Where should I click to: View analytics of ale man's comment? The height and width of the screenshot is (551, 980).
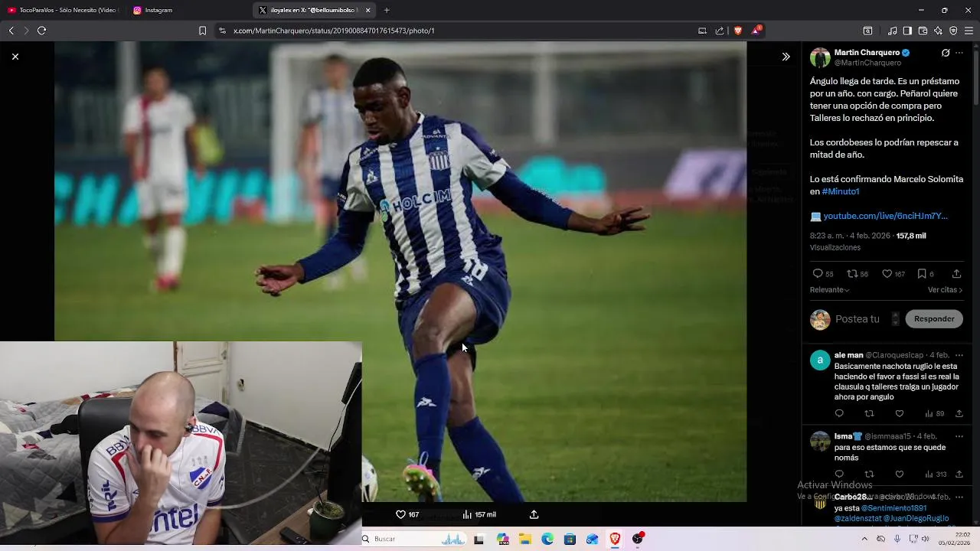click(934, 413)
